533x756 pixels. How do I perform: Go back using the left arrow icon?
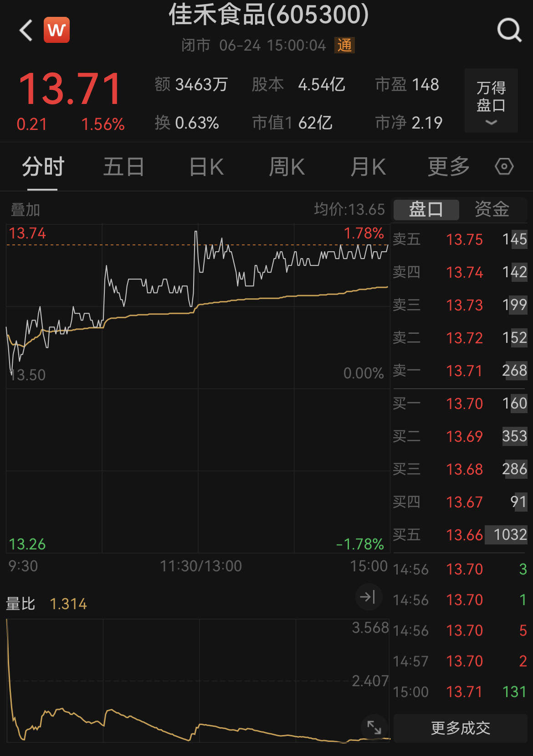coord(26,30)
